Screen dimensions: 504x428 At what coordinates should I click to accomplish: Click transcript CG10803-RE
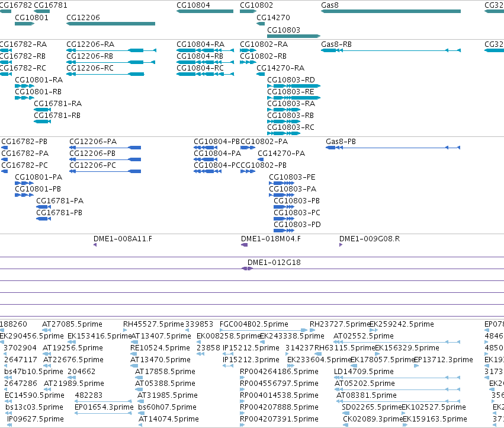tap(291, 92)
